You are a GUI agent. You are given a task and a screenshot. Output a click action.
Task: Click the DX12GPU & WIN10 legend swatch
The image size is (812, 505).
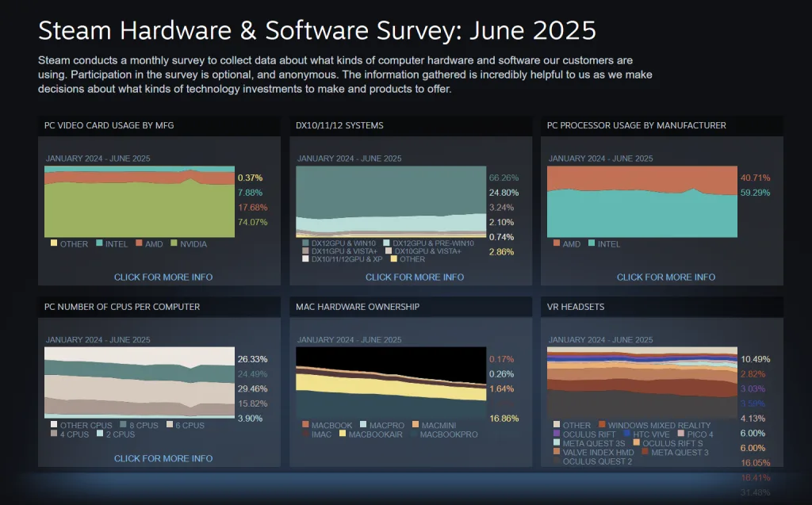click(305, 243)
